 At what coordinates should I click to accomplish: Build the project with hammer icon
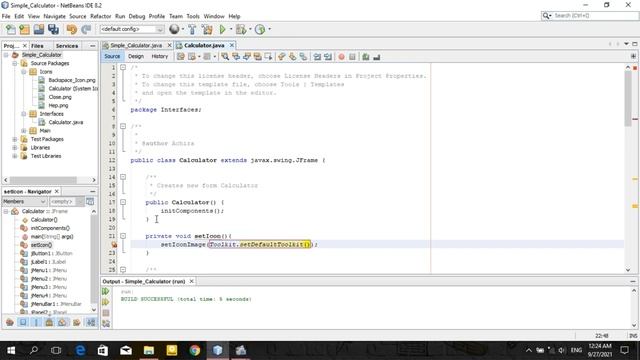pos(192,29)
